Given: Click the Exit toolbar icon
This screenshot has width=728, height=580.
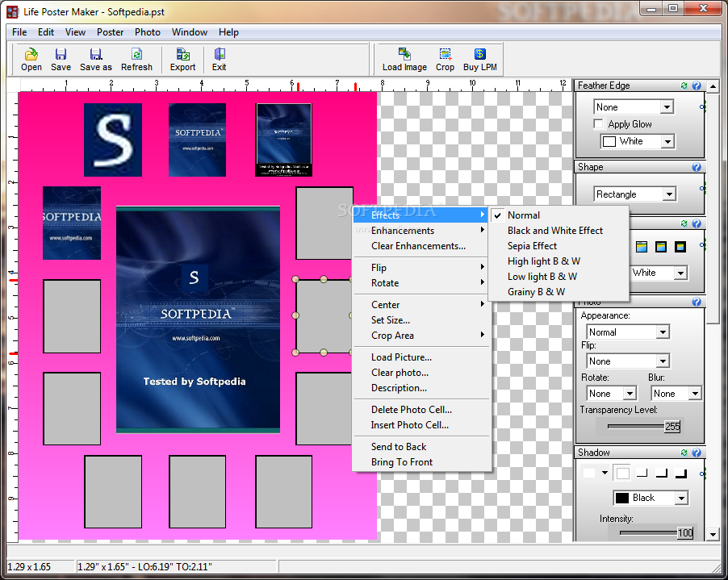Looking at the screenshot, I should [220, 60].
